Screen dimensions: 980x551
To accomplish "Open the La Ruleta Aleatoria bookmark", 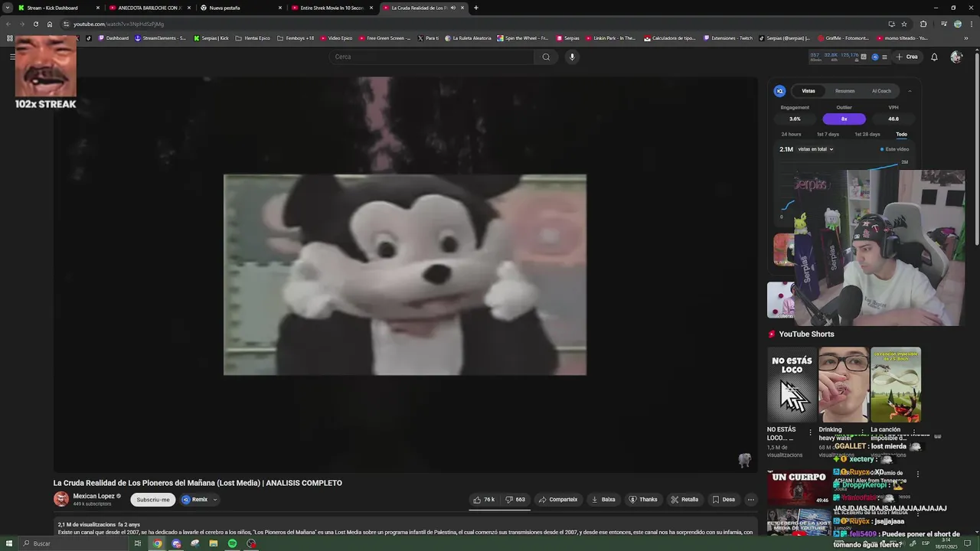I will tap(467, 38).
